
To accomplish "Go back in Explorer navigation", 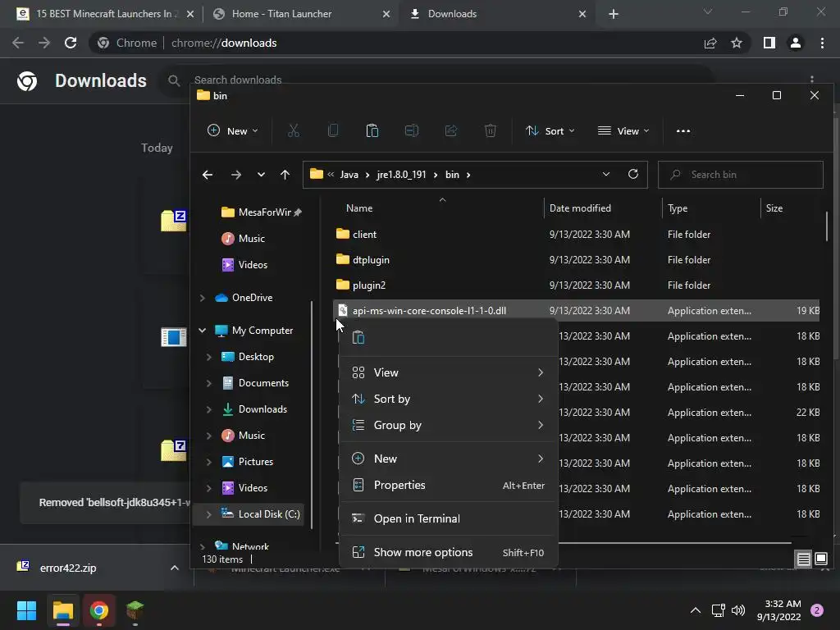I will pos(208,175).
